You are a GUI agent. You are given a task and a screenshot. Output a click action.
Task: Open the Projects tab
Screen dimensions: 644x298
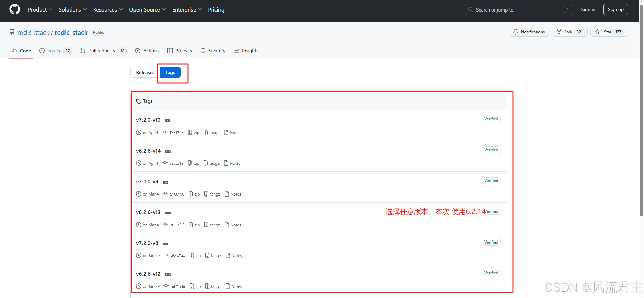180,51
